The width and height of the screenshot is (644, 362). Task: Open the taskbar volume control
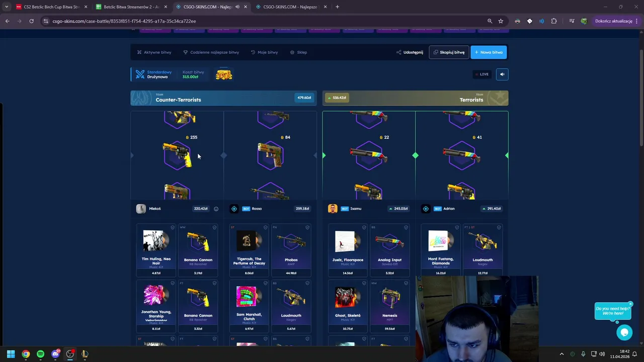coord(602,354)
